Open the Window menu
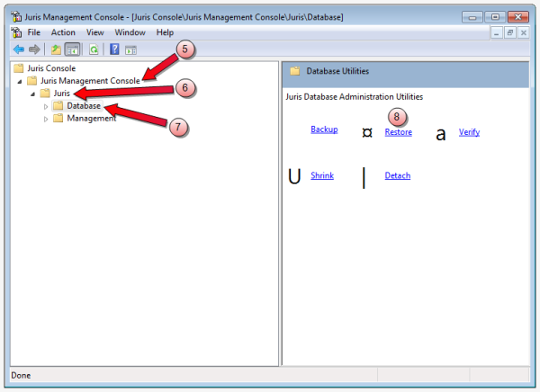Screen dimensions: 540x392 (130, 32)
